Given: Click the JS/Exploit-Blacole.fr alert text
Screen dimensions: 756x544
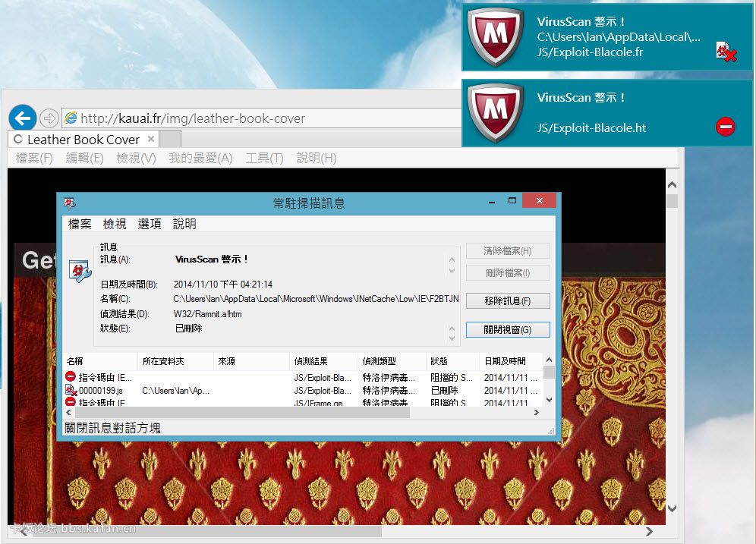Looking at the screenshot, I should (x=590, y=52).
